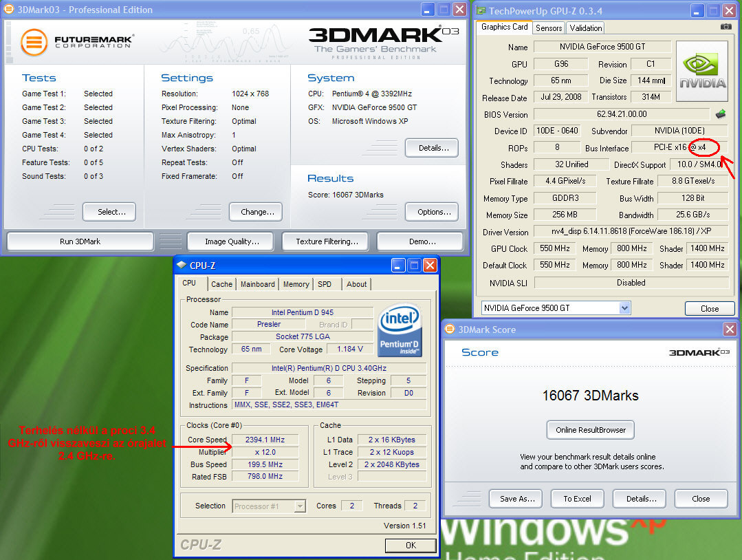Click the NVIDIA SLI Disabled field
This screenshot has width=742, height=560.
click(631, 283)
